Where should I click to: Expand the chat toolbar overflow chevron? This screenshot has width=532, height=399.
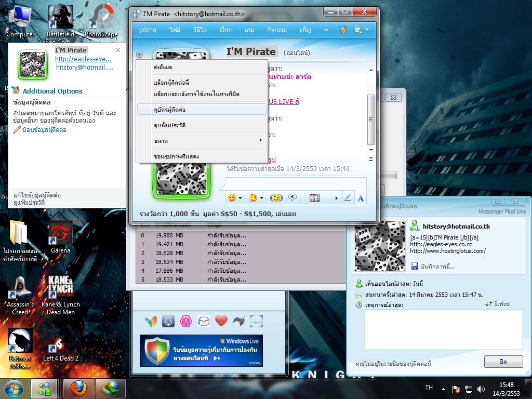pos(326,30)
